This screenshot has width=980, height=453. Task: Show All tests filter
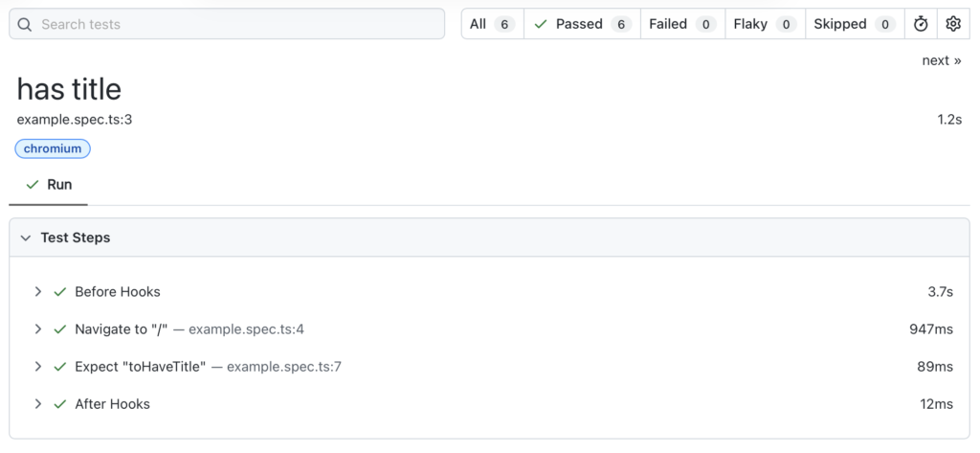click(x=492, y=24)
